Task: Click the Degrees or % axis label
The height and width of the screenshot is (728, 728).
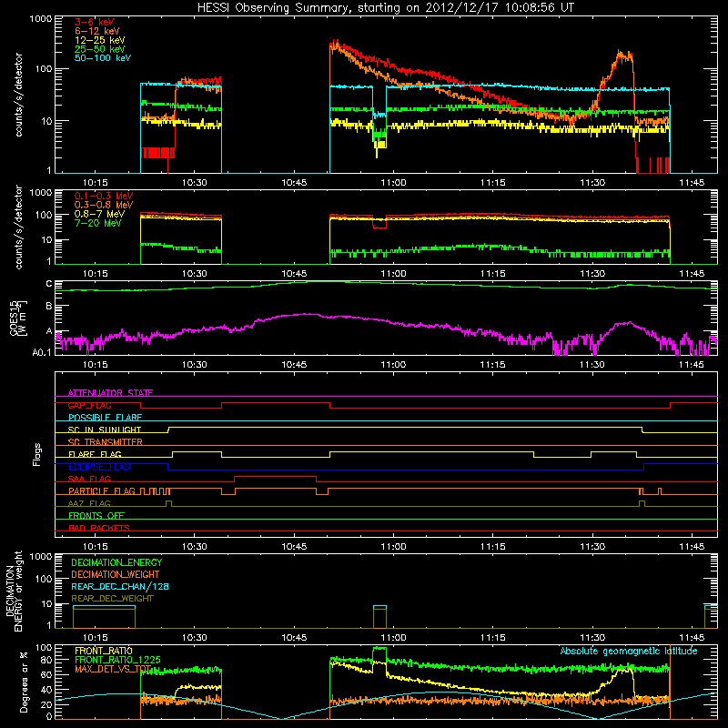Action: coord(24,682)
